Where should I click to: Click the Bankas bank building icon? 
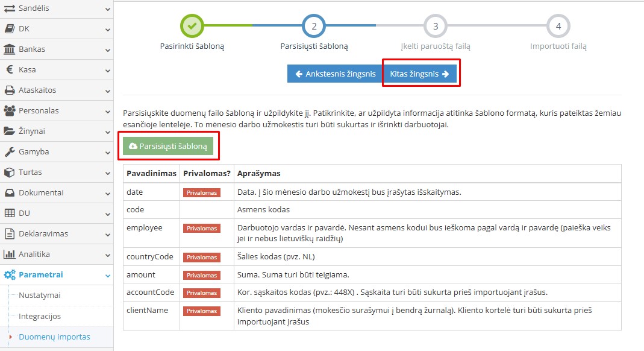tap(10, 49)
